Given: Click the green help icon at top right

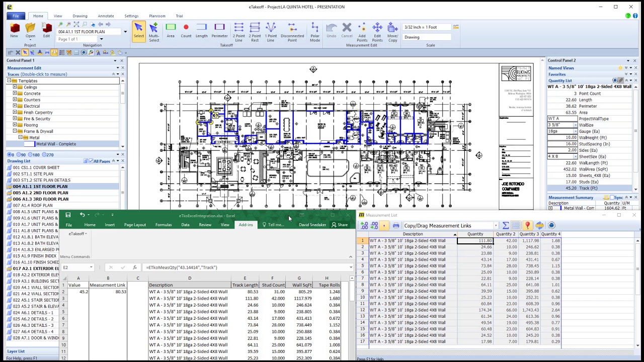Looking at the screenshot, I should point(628,16).
